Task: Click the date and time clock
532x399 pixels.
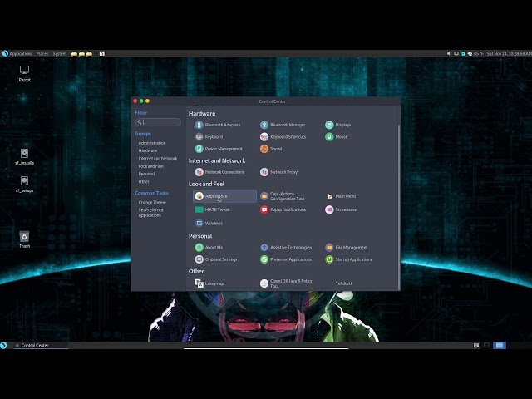Action: [x=509, y=53]
